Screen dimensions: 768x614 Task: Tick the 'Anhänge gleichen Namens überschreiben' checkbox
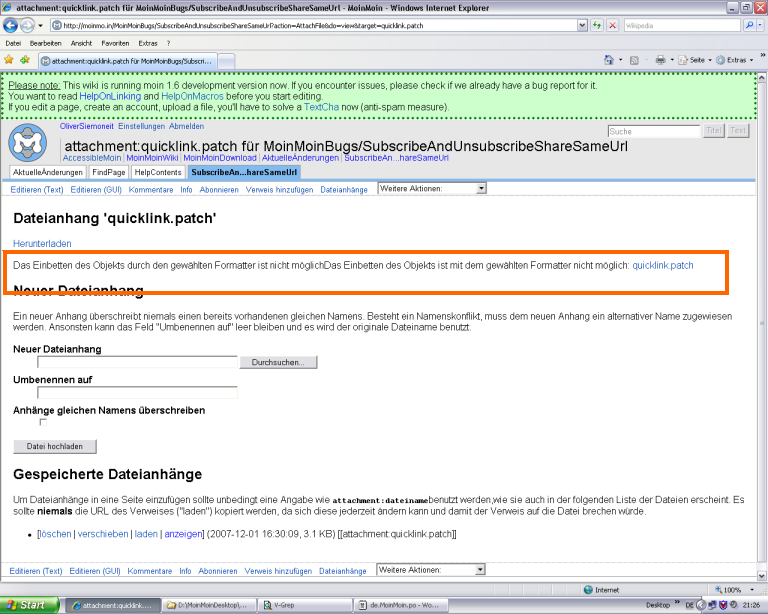coord(43,422)
